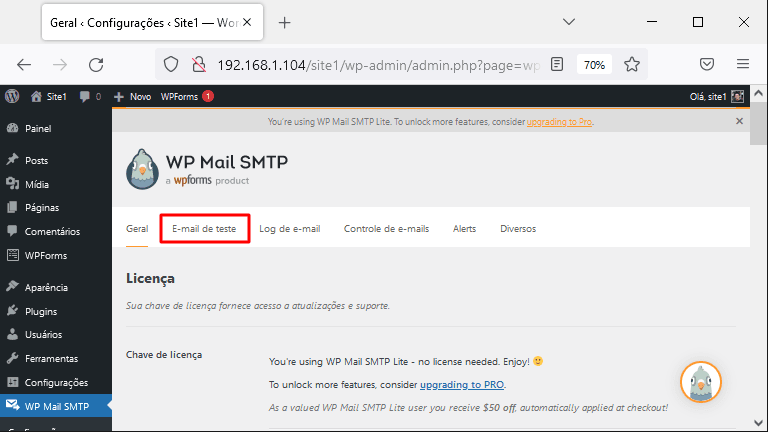768x432 pixels.
Task: Click the address bar URL
Action: click(x=378, y=65)
